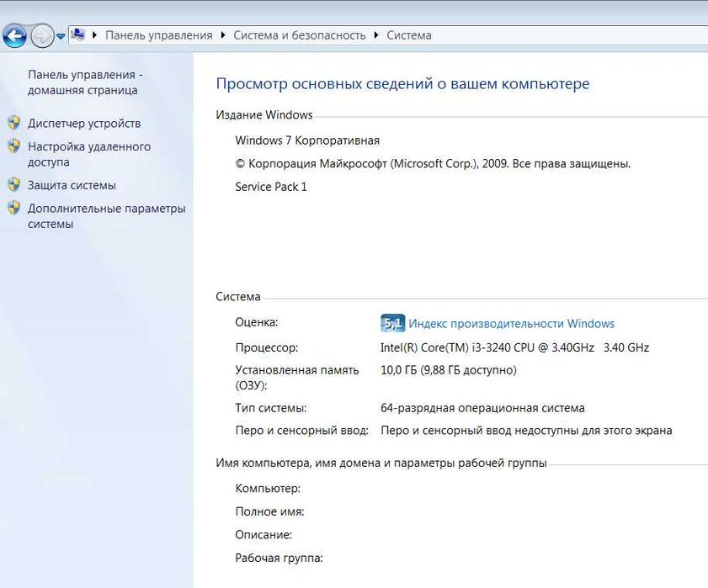This screenshot has width=708, height=588.
Task: Expand the arrow before Панель управления
Action: pos(94,34)
